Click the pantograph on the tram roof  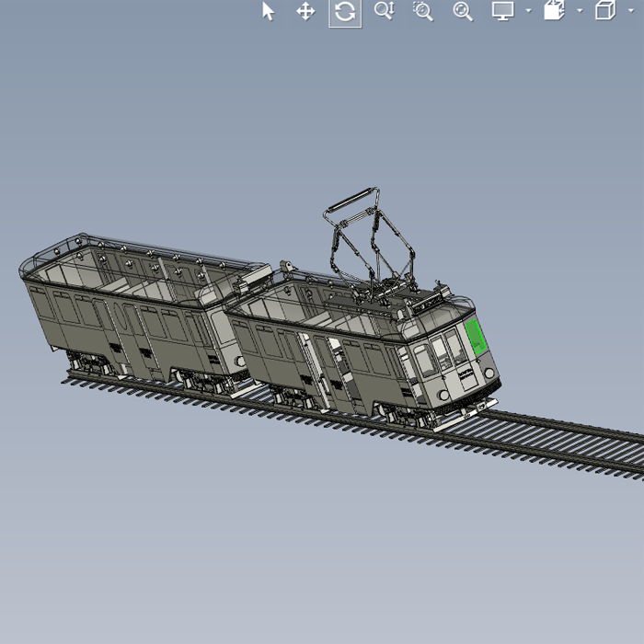tap(370, 247)
